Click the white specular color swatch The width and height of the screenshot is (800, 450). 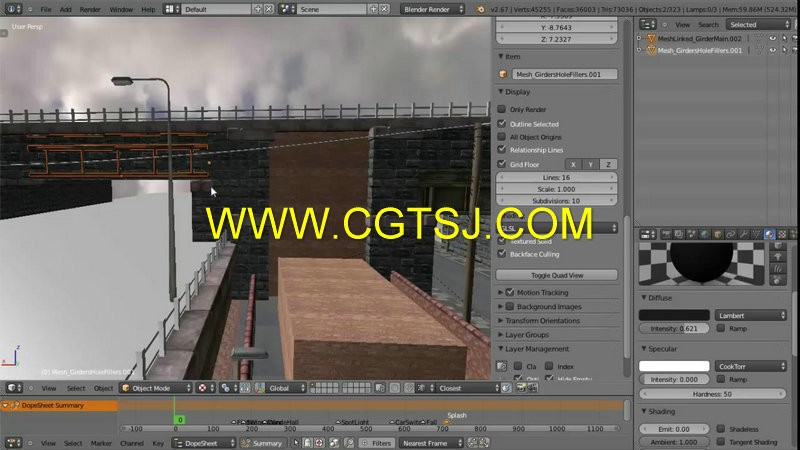click(674, 366)
